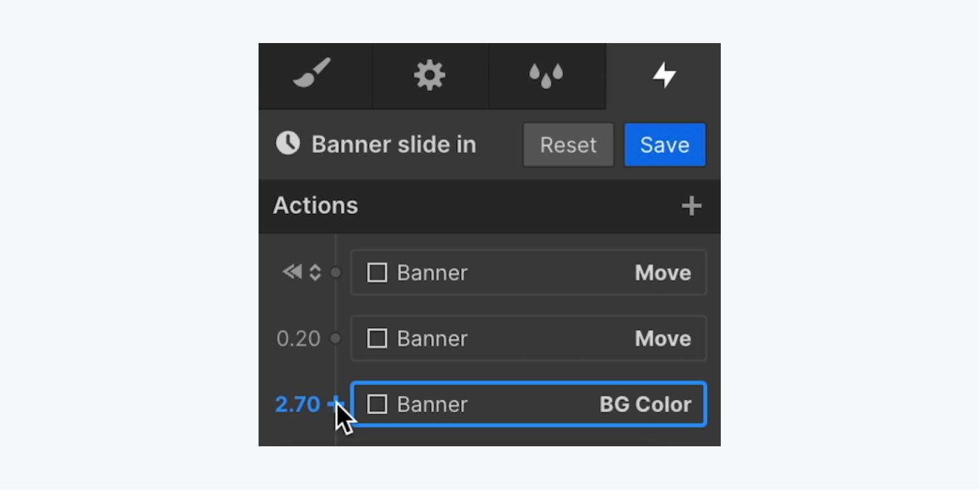
Task: Select the Banner Move action at 0.20
Action: [529, 339]
